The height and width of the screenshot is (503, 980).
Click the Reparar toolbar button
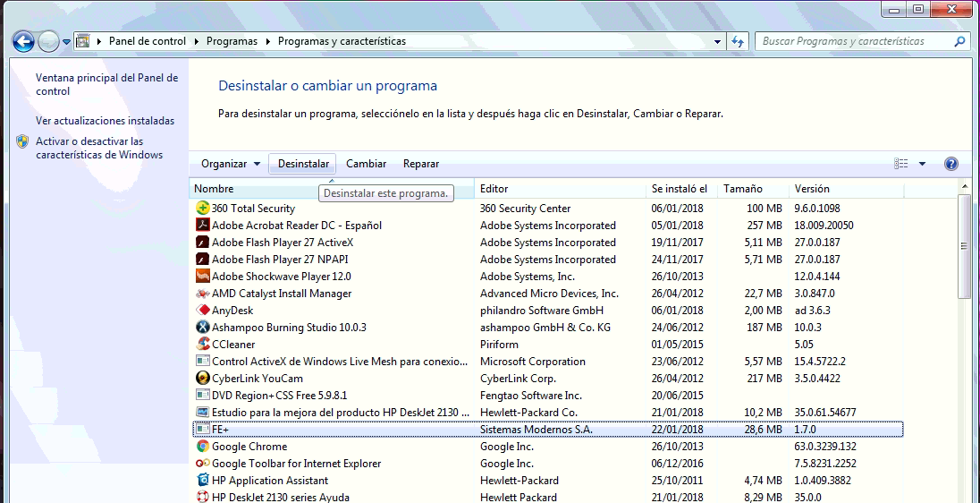421,164
